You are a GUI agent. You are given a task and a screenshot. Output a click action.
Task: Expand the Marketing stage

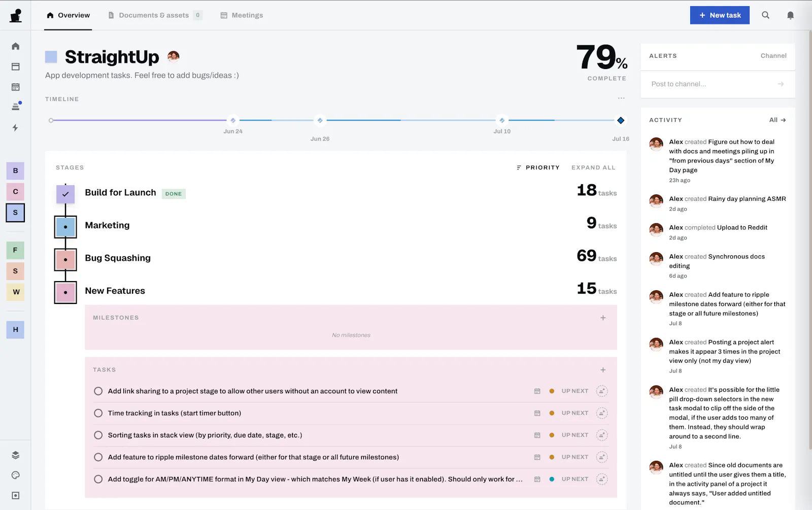coord(65,227)
